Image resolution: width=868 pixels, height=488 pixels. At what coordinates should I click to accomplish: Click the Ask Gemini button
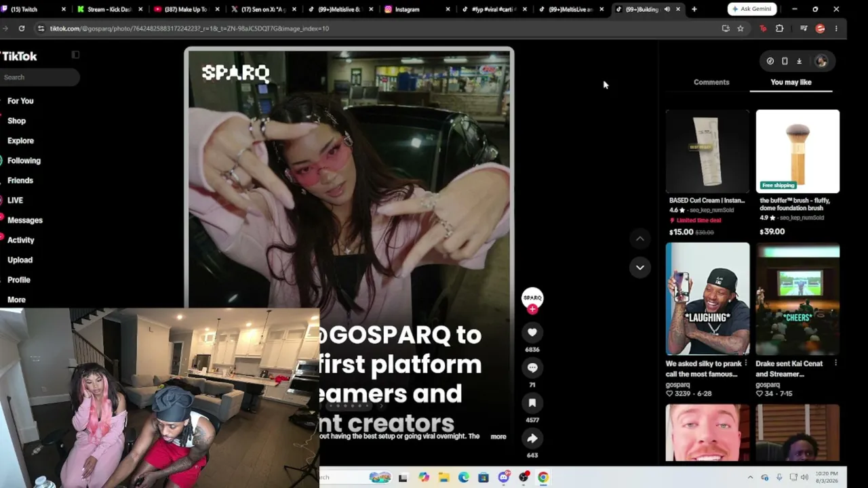click(752, 9)
